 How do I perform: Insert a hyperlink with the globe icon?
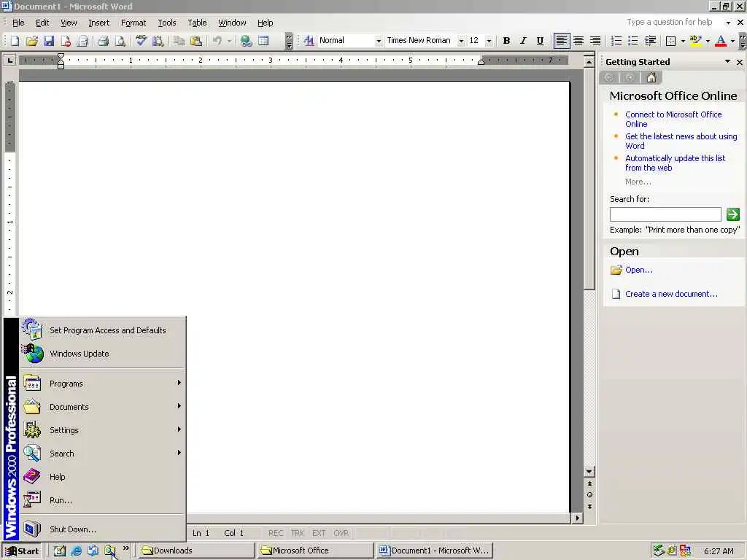coord(247,41)
